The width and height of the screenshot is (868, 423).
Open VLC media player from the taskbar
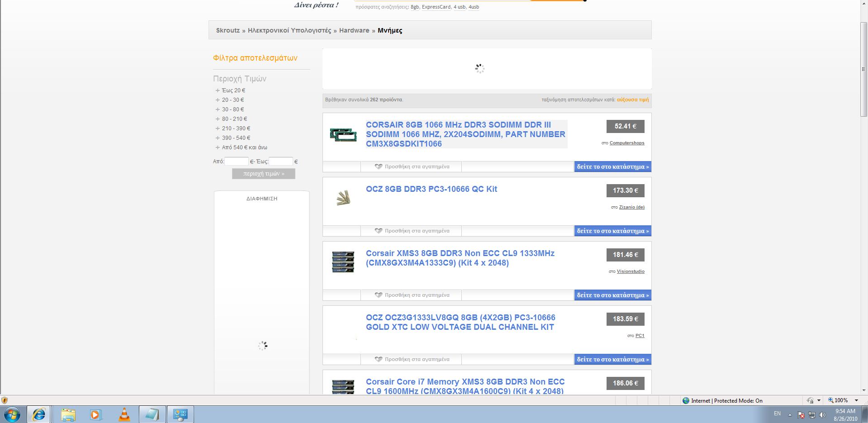click(124, 414)
